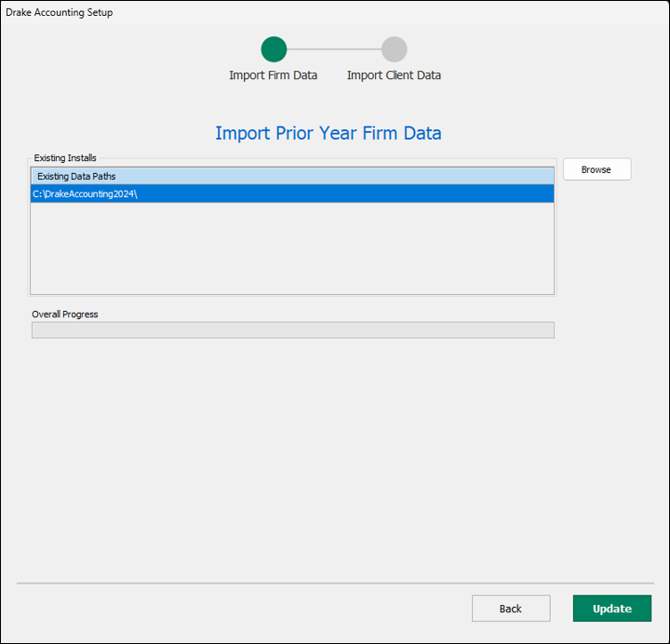Click the Existing Installs group label
Viewport: 670px width, 644px height.
tap(65, 157)
